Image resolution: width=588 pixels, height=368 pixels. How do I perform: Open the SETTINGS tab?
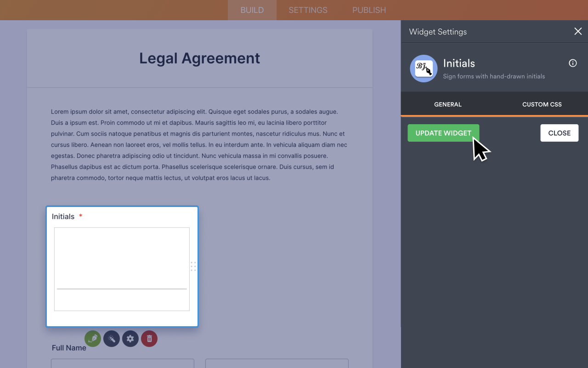tap(308, 10)
